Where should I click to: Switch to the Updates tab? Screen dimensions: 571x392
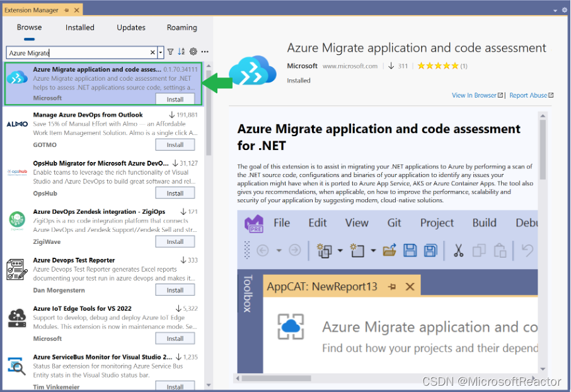click(131, 27)
